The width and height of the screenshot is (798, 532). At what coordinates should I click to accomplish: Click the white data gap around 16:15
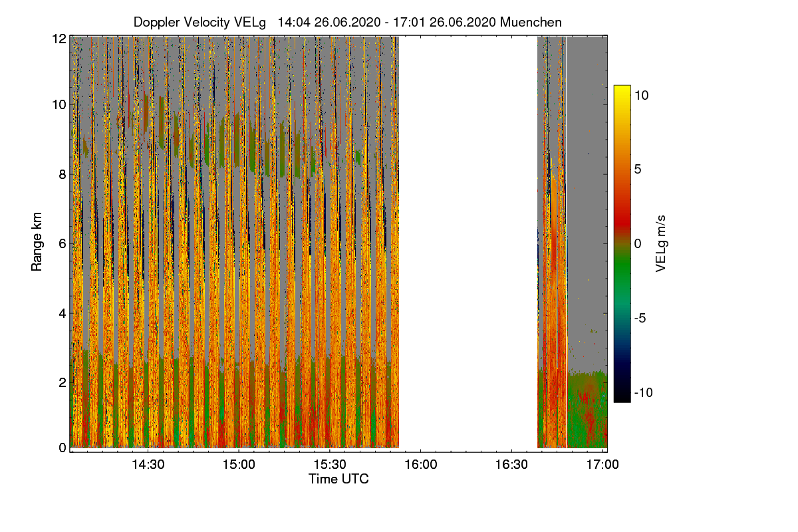point(467,243)
